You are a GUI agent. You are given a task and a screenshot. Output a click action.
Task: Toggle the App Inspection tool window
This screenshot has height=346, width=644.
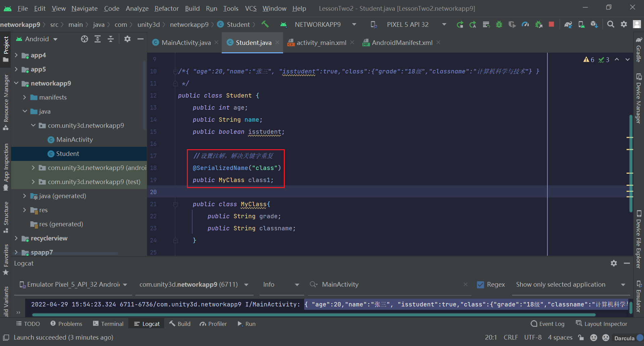[x=6, y=167]
